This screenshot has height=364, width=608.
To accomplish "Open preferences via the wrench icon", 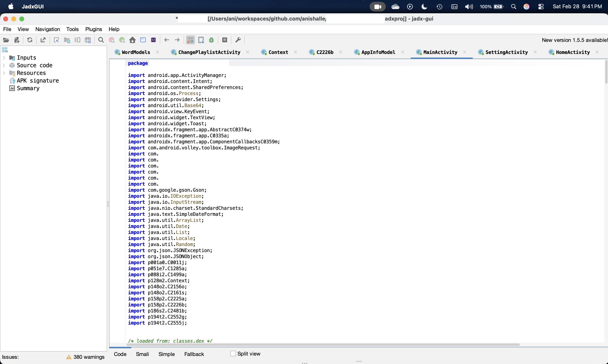I will [238, 40].
